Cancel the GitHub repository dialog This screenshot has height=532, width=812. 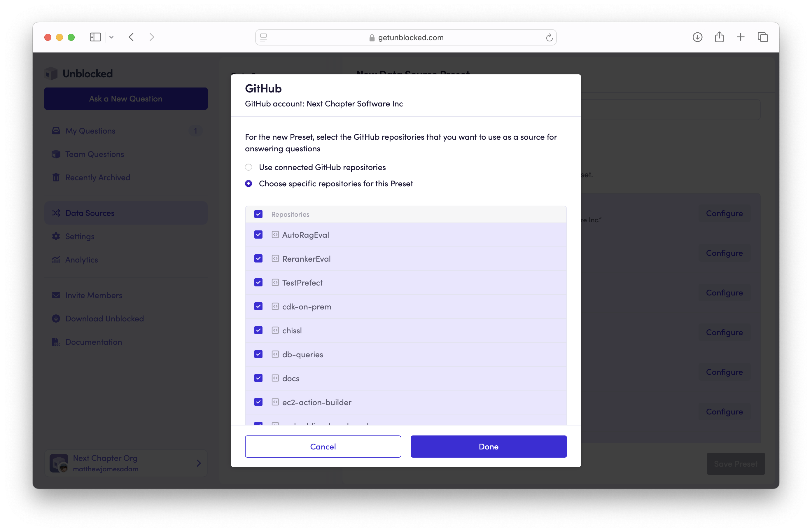pos(323,446)
